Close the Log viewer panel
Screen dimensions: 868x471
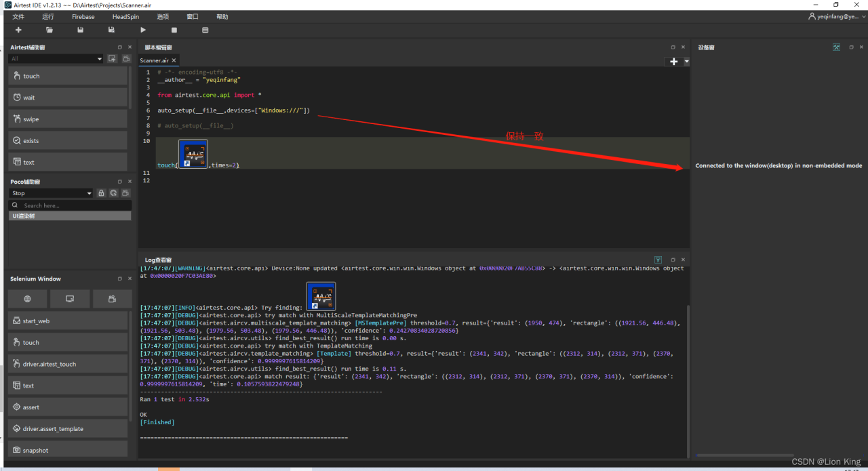pos(683,260)
